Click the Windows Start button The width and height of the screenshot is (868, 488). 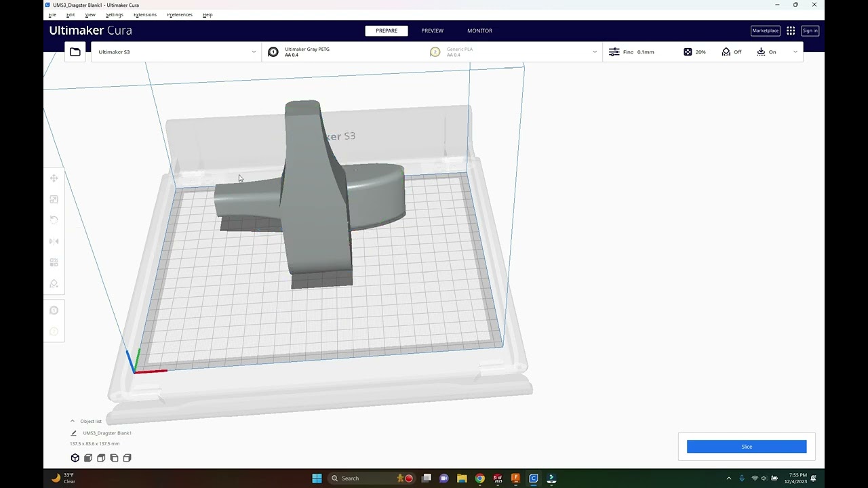(x=317, y=479)
